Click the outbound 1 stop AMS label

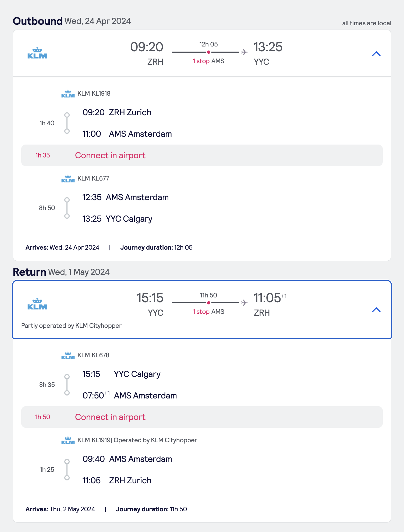click(208, 61)
